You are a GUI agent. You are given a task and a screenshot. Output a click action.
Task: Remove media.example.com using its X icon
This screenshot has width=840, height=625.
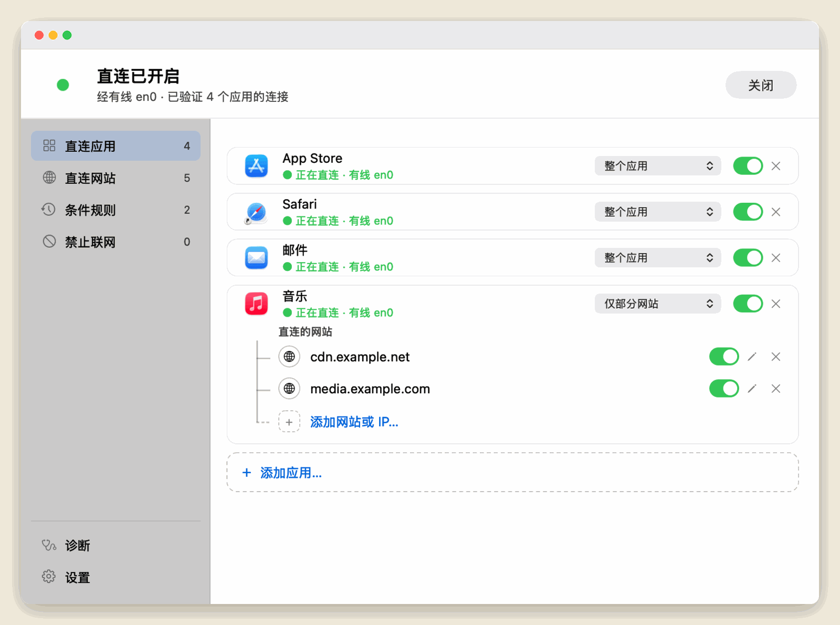click(776, 389)
